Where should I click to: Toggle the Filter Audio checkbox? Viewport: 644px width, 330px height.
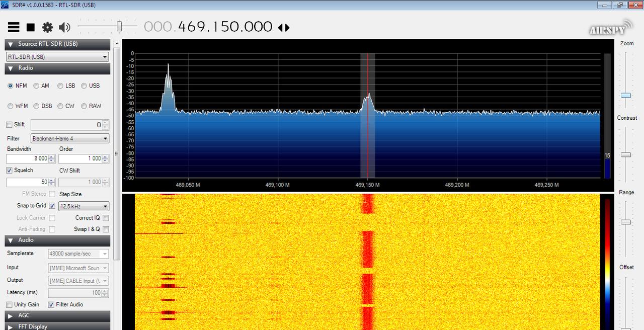51,305
